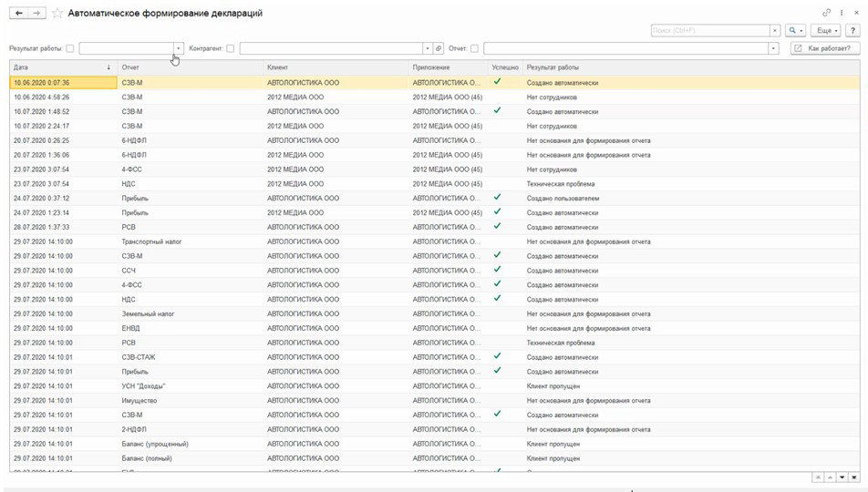Expand the Отчет dropdown list
Image resolution: width=868 pixels, height=492 pixels.
point(774,48)
